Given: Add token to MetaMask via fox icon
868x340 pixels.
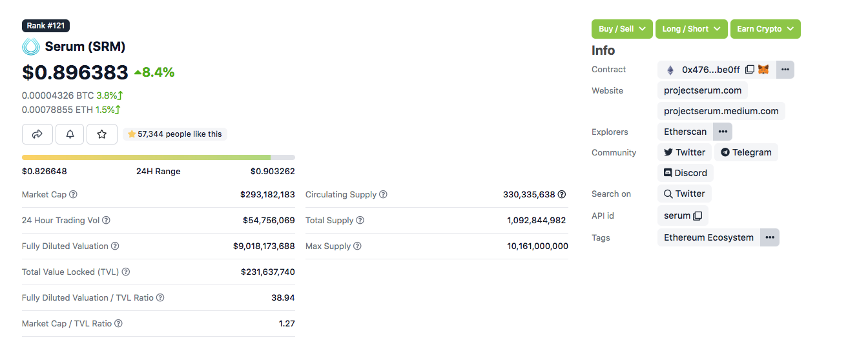Looking at the screenshot, I should click(763, 69).
